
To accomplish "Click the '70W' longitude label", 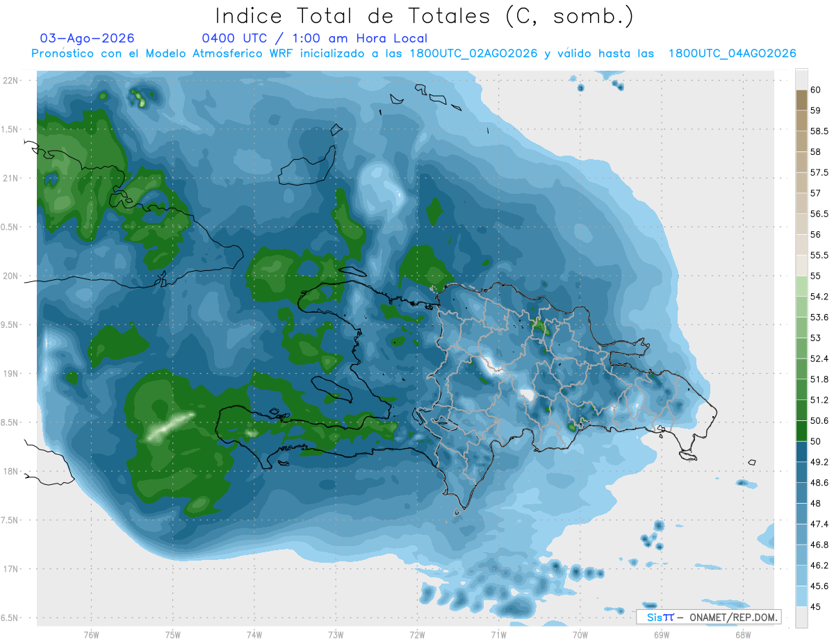I will pos(580,635).
